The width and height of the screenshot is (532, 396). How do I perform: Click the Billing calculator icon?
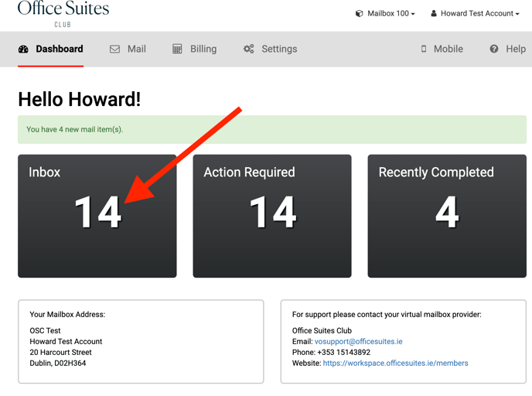point(177,49)
